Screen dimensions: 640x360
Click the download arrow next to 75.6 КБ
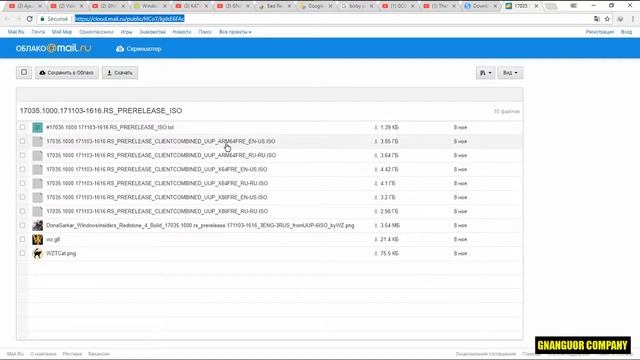(376, 253)
